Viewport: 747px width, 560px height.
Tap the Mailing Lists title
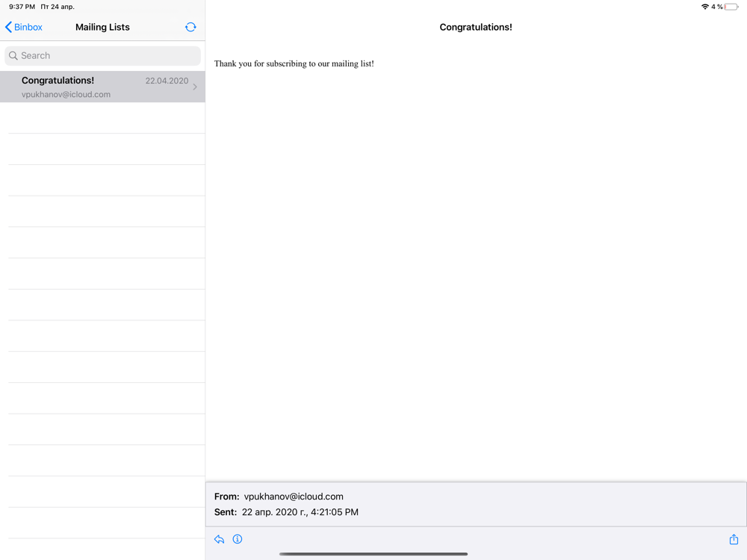pos(102,27)
